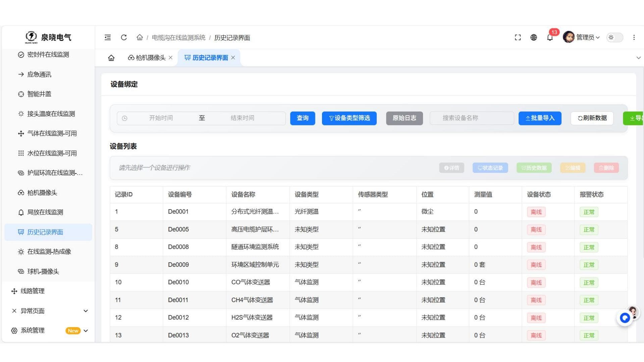Click the 刷新数据 button

click(x=592, y=118)
